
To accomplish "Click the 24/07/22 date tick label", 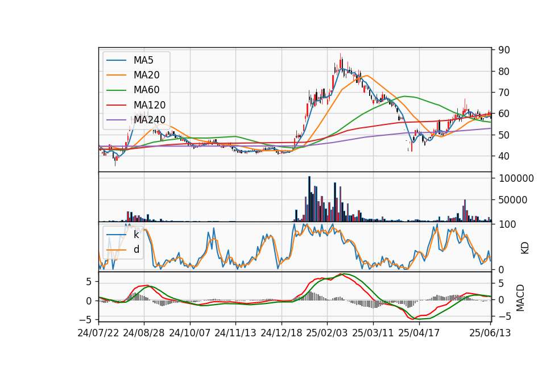I will pos(98,333).
